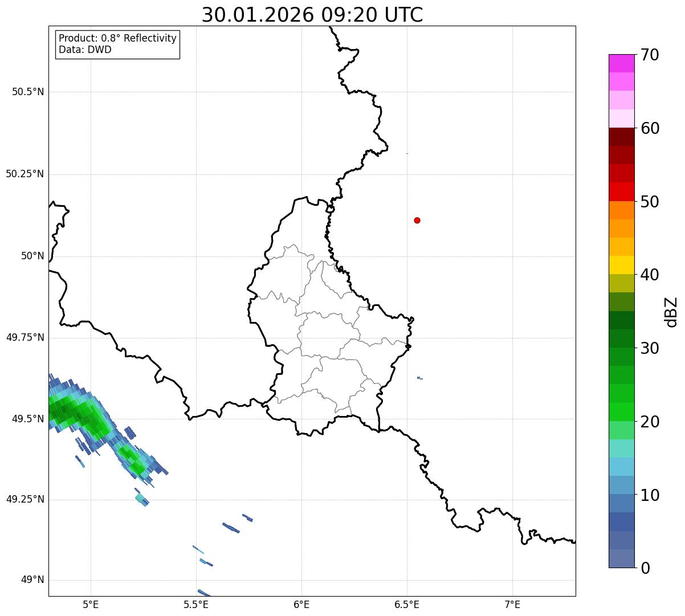Click the Product: 0.8° Reflectivity label
The height and width of the screenshot is (616, 685).
point(118,38)
